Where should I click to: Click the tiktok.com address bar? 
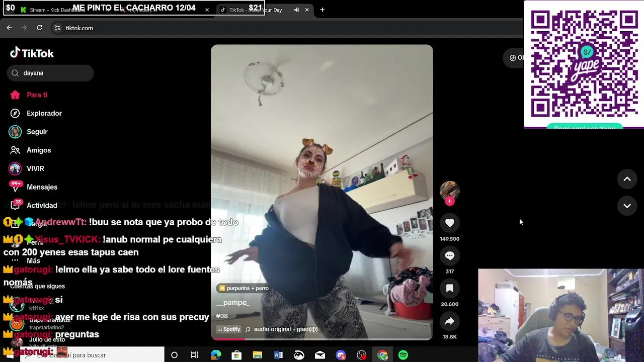pyautogui.click(x=287, y=28)
